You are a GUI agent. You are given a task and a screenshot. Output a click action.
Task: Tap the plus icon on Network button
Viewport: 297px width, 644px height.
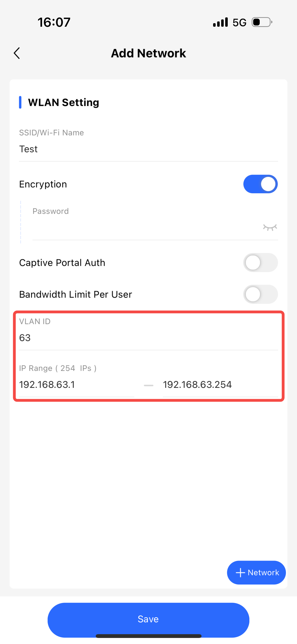(x=240, y=572)
